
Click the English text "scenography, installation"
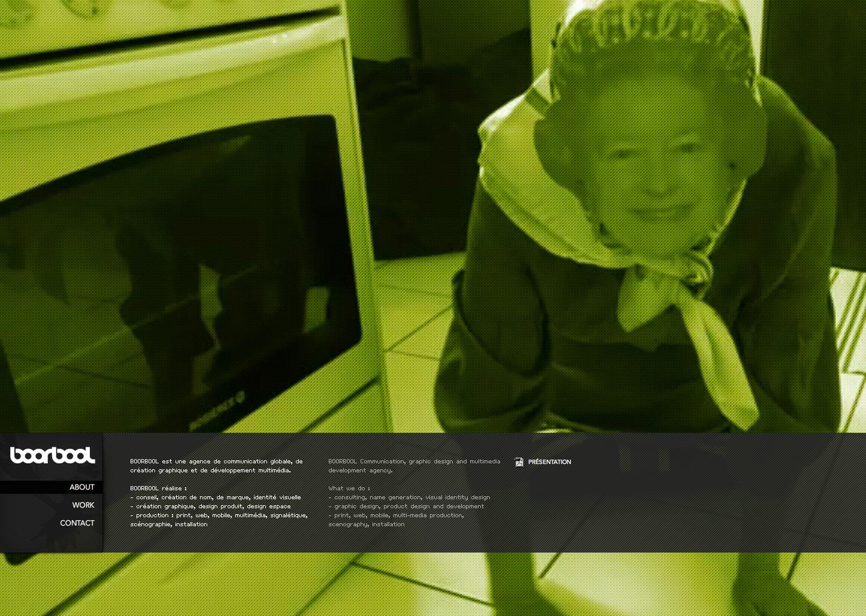(x=367, y=524)
